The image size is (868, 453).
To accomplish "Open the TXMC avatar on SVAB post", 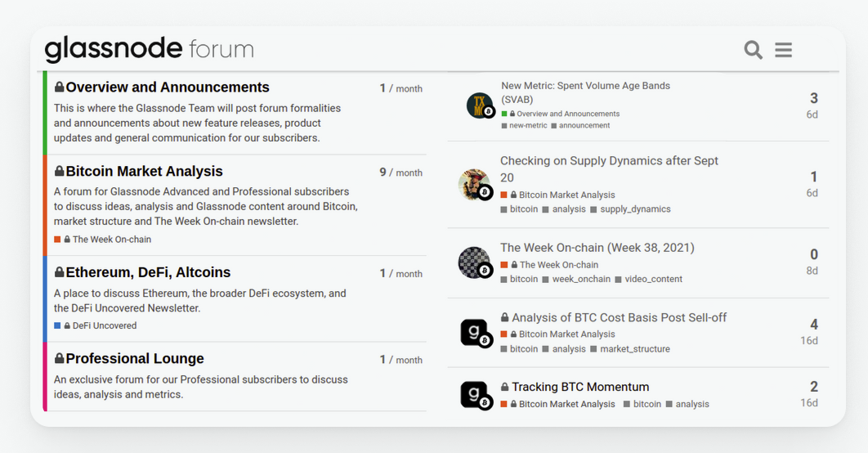I will (x=480, y=105).
